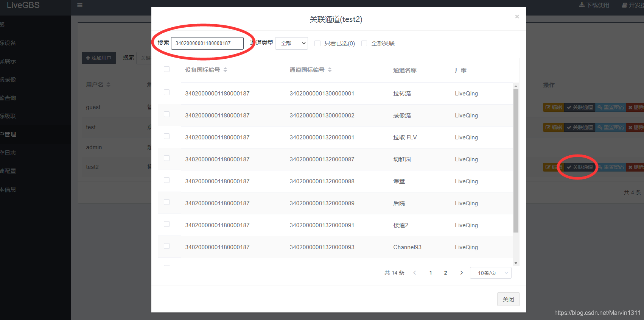Click 编辑 button for test row
644x320 pixels.
554,127
